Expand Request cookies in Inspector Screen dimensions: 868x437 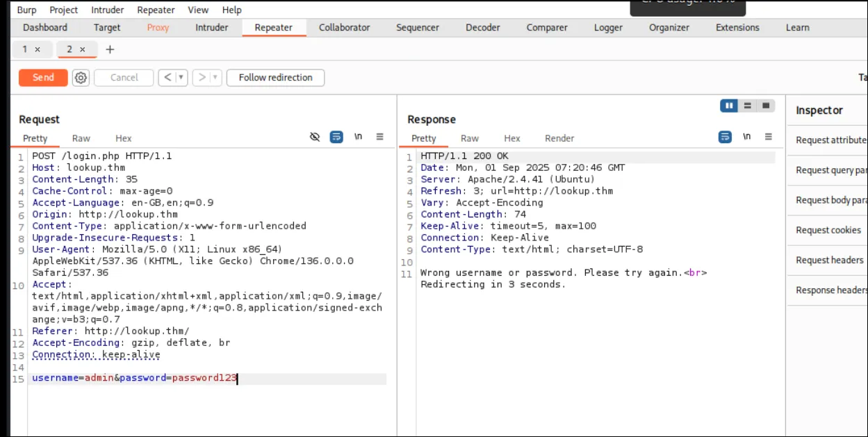[828, 230]
